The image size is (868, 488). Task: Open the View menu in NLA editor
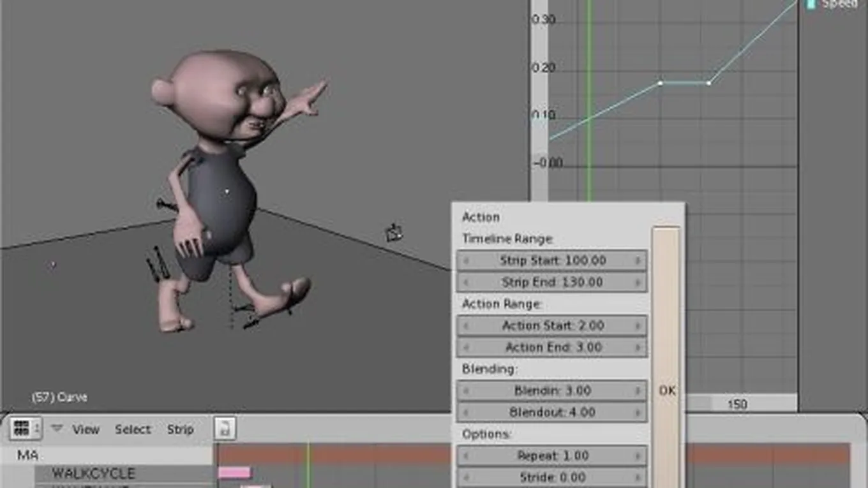coord(86,429)
